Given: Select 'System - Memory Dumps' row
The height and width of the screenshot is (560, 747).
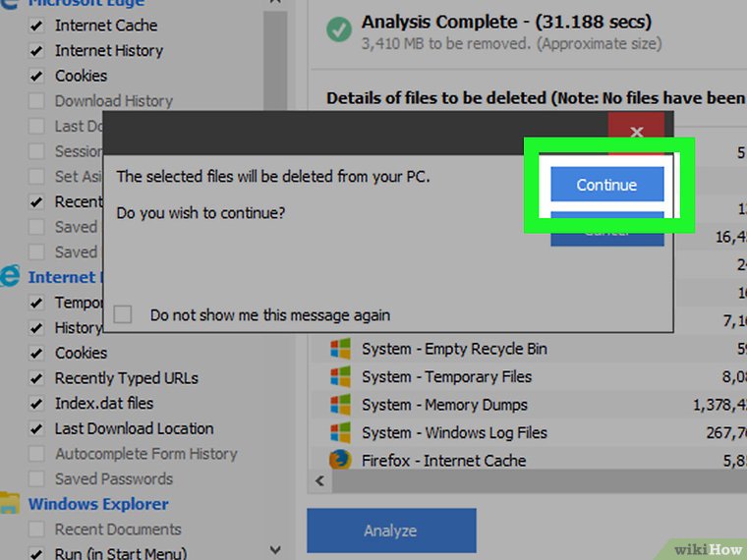Looking at the screenshot, I should [529, 405].
